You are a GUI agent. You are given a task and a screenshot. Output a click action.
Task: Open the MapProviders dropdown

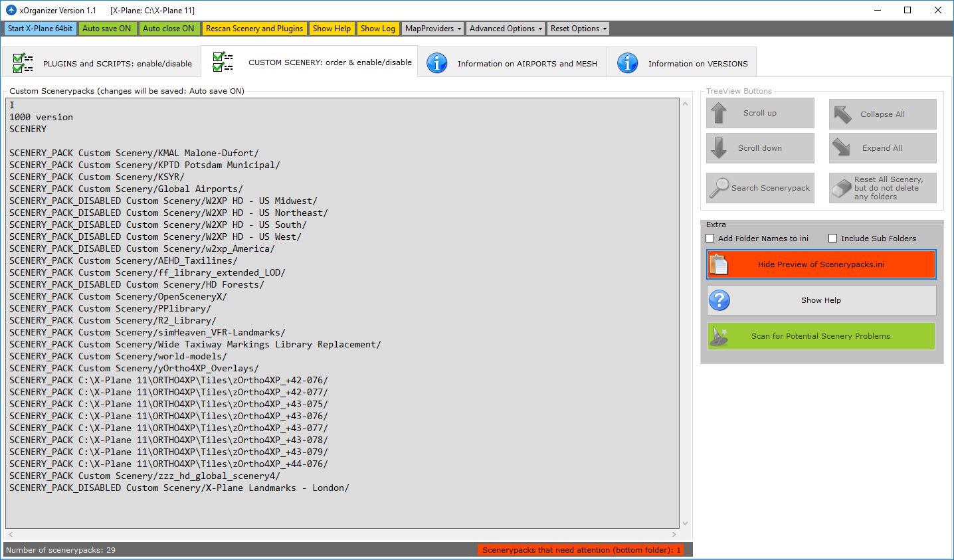point(433,29)
